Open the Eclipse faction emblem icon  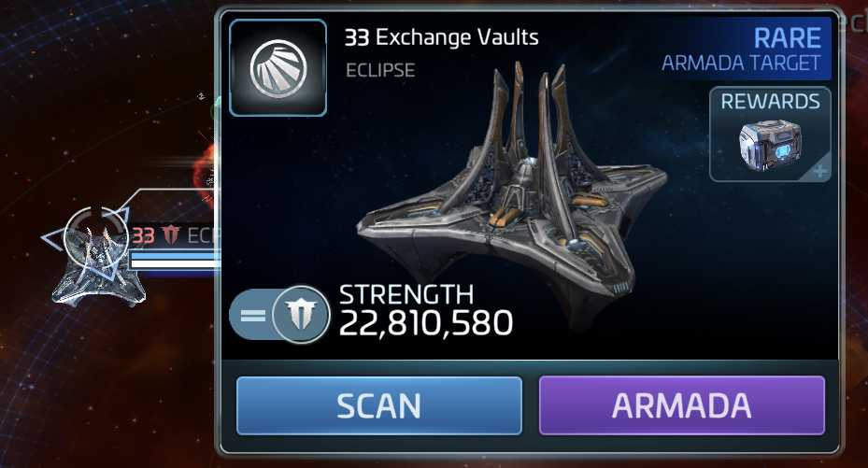277,68
